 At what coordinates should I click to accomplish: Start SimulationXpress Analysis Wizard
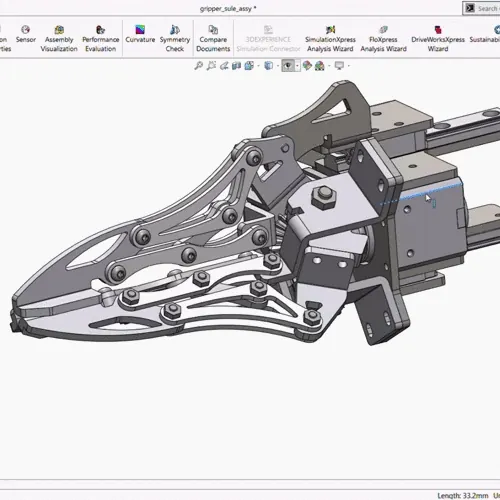pyautogui.click(x=330, y=39)
